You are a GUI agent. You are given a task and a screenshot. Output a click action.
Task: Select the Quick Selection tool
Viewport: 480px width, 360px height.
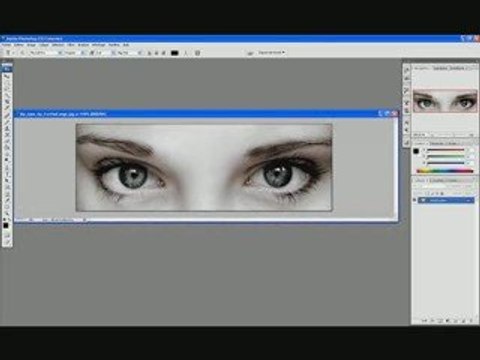pos(7,95)
